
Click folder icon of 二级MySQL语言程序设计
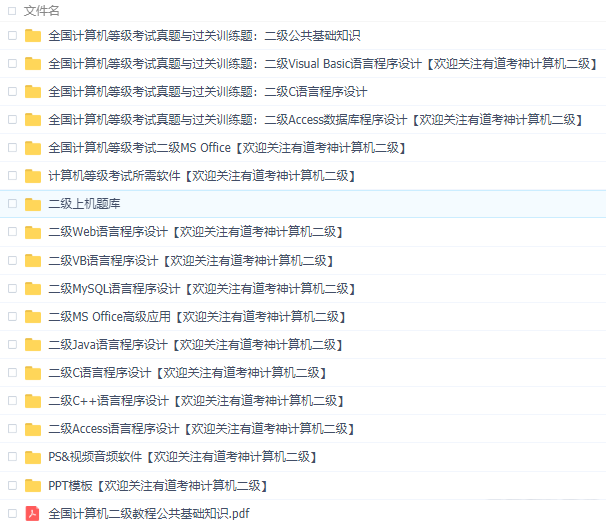(33, 289)
